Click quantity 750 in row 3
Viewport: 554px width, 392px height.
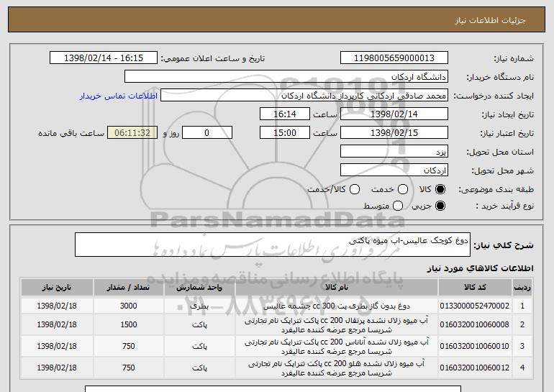pyautogui.click(x=128, y=346)
